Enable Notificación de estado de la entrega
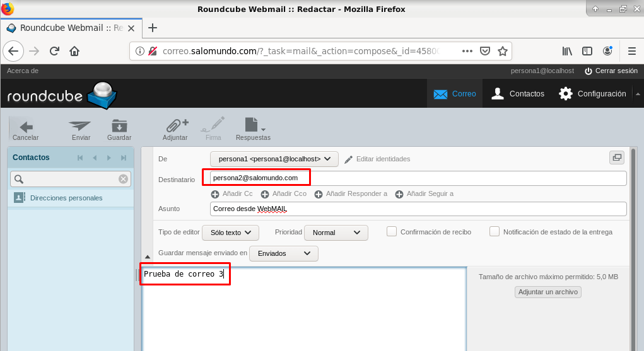The image size is (644, 351). [495, 231]
